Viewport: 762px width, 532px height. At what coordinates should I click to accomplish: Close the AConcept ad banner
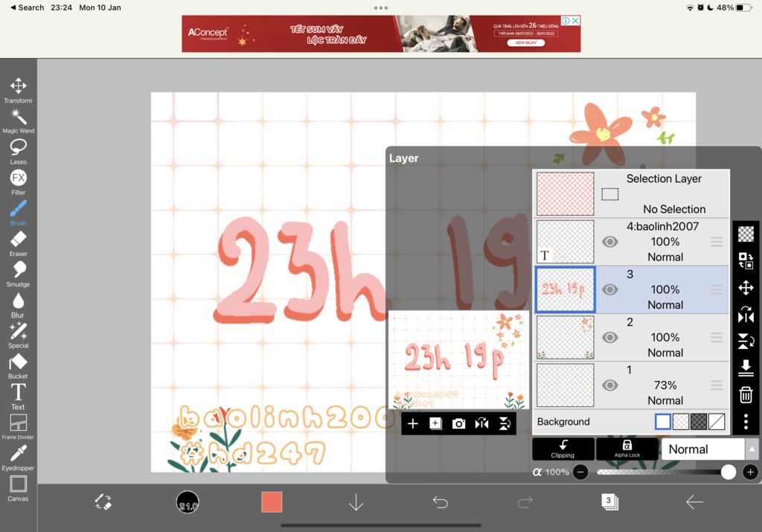575,20
